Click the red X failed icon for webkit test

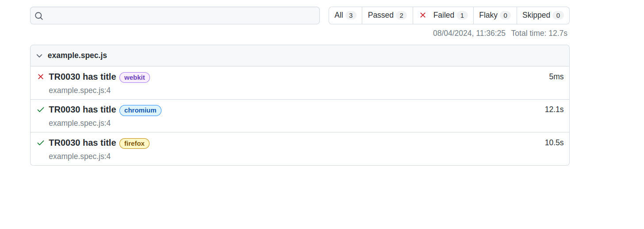pyautogui.click(x=41, y=77)
